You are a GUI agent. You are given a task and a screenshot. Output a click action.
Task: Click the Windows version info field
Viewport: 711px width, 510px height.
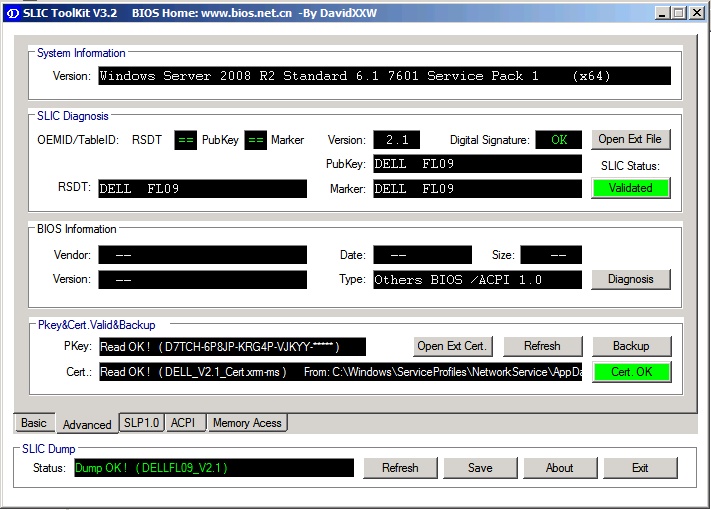coord(385,76)
